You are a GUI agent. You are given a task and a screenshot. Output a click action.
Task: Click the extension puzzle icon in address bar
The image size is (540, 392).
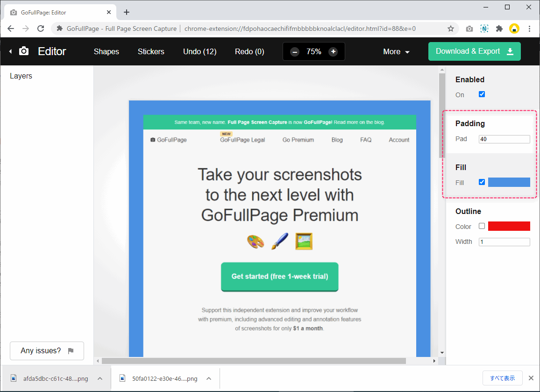point(60,29)
